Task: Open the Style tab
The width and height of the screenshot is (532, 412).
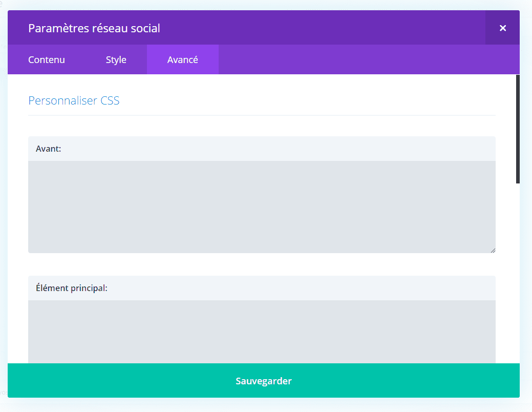Action: [116, 59]
